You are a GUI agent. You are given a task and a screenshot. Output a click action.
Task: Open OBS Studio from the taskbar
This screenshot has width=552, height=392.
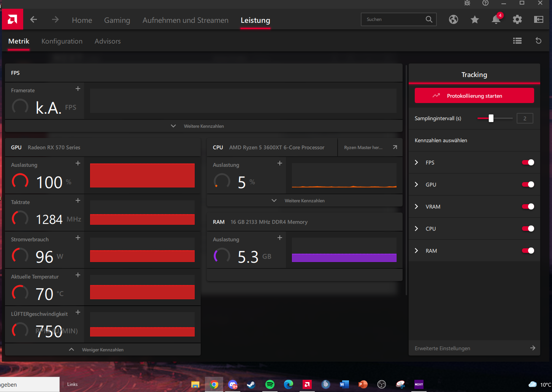coord(382,384)
